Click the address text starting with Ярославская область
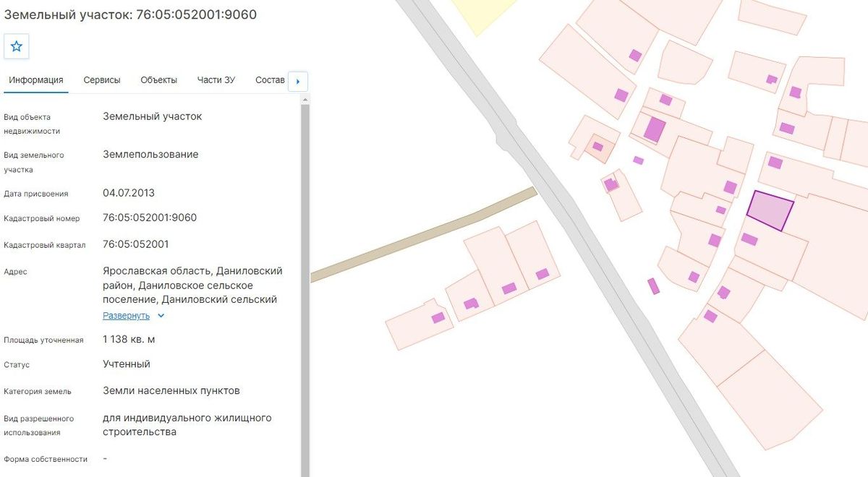Screen dimensions: 868x477 pyautogui.click(x=193, y=285)
